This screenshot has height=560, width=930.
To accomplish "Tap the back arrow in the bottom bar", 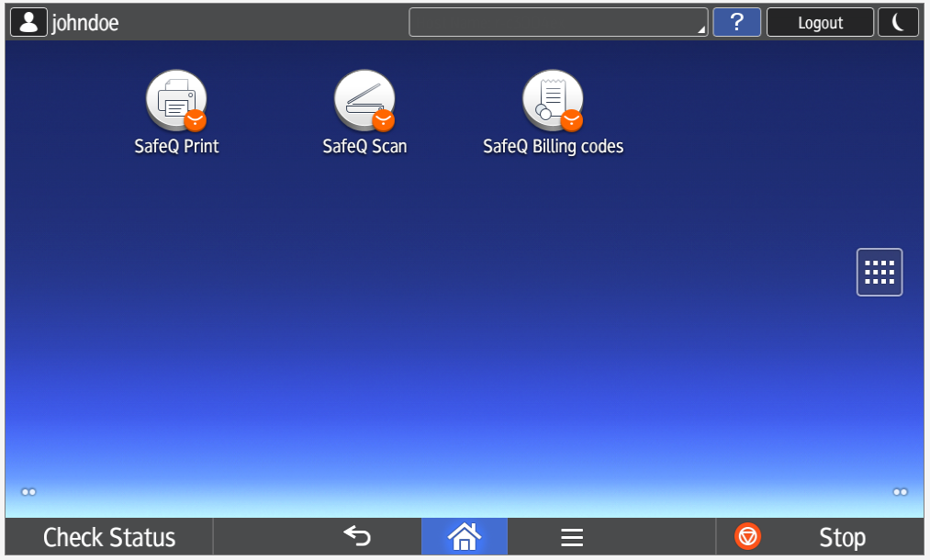I will tap(357, 536).
